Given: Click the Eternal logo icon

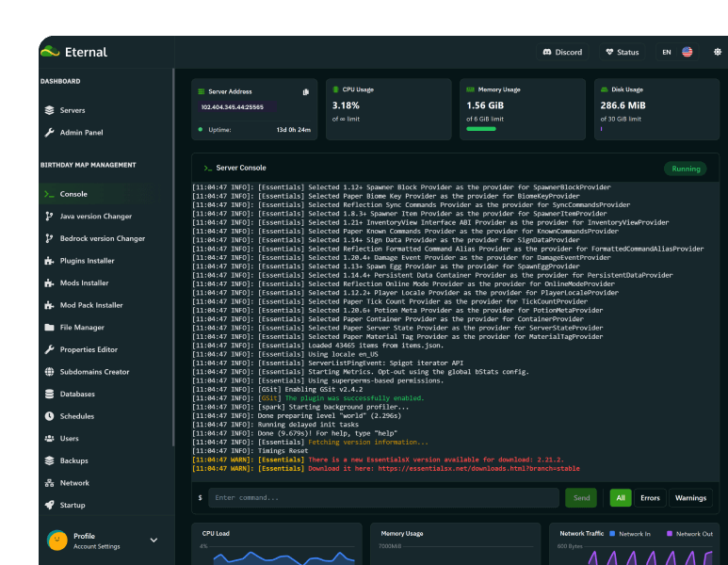Looking at the screenshot, I should [50, 52].
